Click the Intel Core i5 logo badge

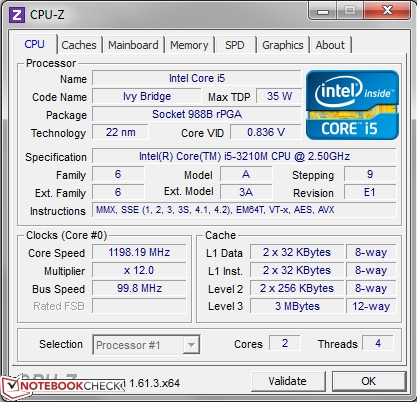(x=352, y=105)
